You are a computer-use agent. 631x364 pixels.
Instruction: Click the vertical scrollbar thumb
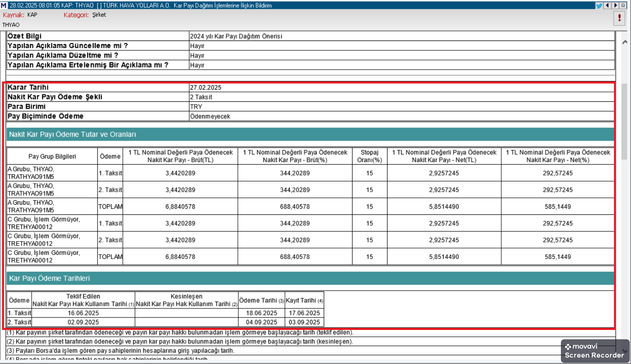[x=625, y=122]
